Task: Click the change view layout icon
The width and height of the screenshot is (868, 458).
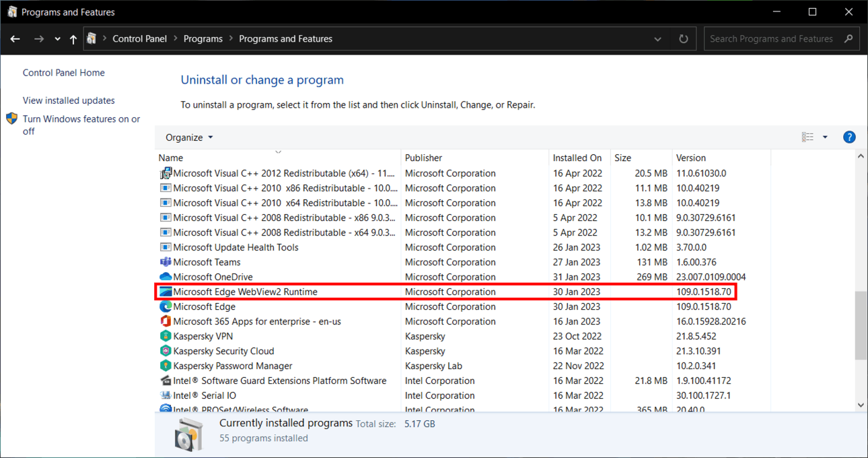Action: 808,137
